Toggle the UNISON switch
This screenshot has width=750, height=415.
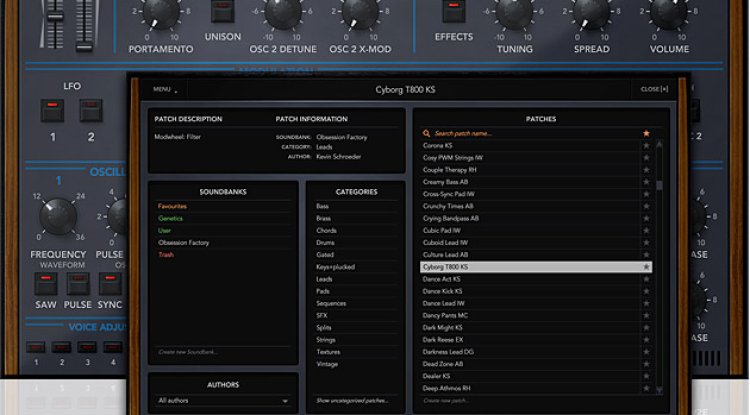point(222,11)
